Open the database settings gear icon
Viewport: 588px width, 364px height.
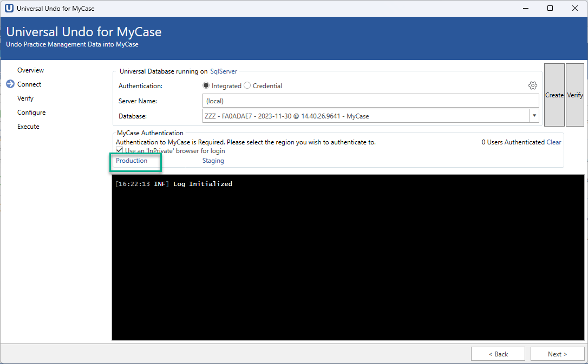532,86
